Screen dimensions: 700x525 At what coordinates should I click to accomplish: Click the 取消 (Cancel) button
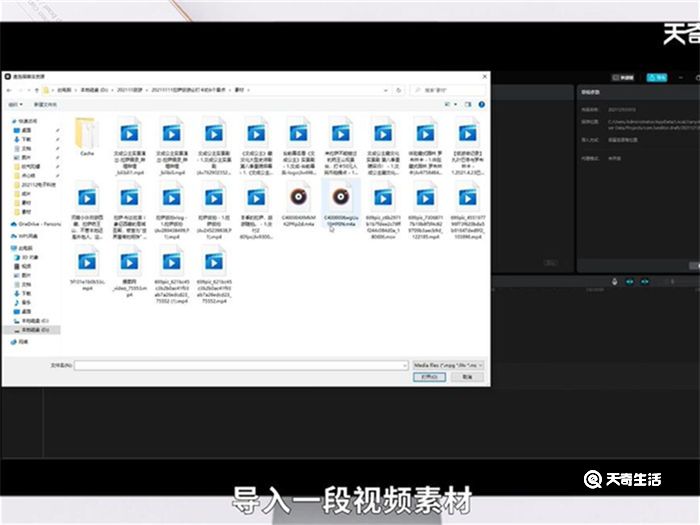(467, 377)
